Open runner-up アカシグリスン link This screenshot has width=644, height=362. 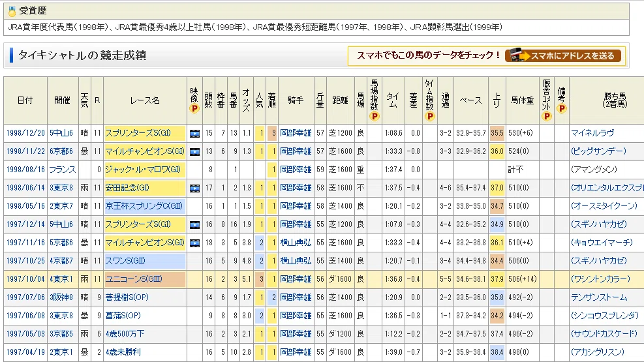[598, 352]
